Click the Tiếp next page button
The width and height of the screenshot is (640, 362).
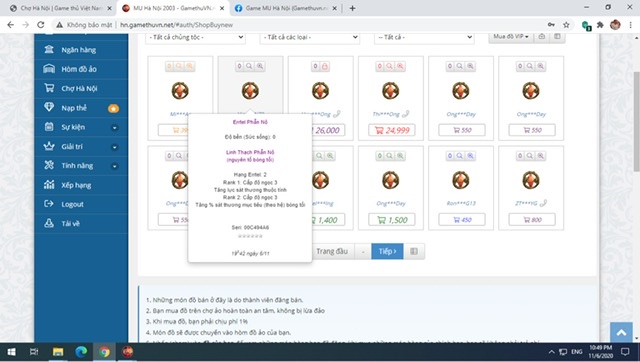387,251
